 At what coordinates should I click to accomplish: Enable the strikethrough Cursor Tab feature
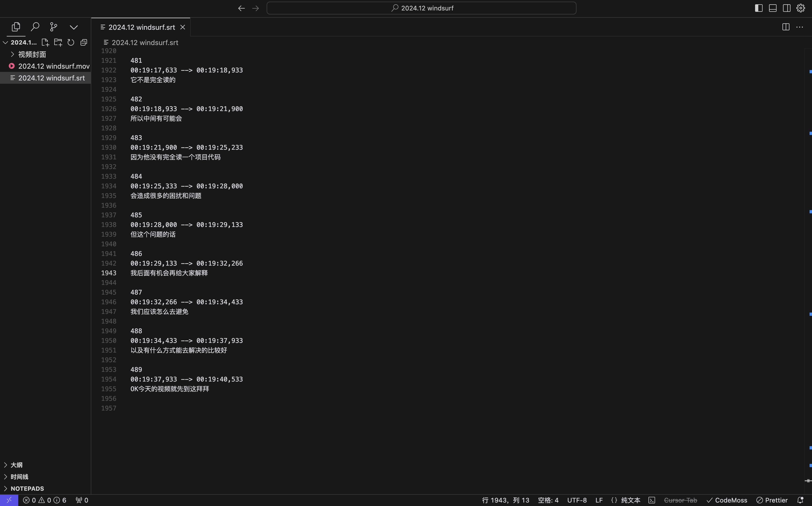click(x=680, y=500)
